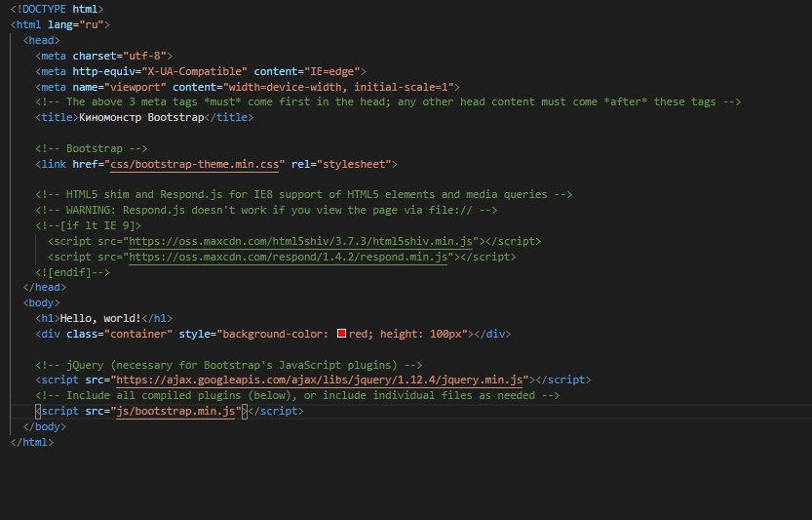This screenshot has height=520, width=812.
Task: Click the [endif] conditional comment end
Action: [72, 272]
